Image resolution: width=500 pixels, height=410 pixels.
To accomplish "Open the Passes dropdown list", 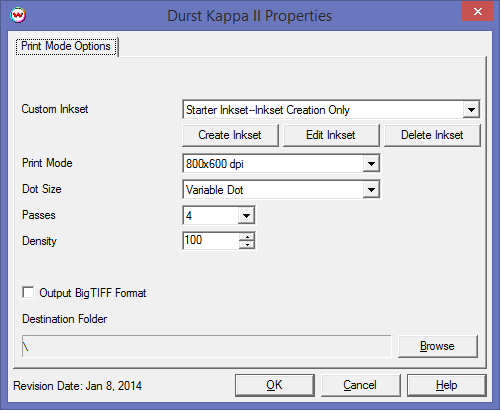I will click(246, 215).
